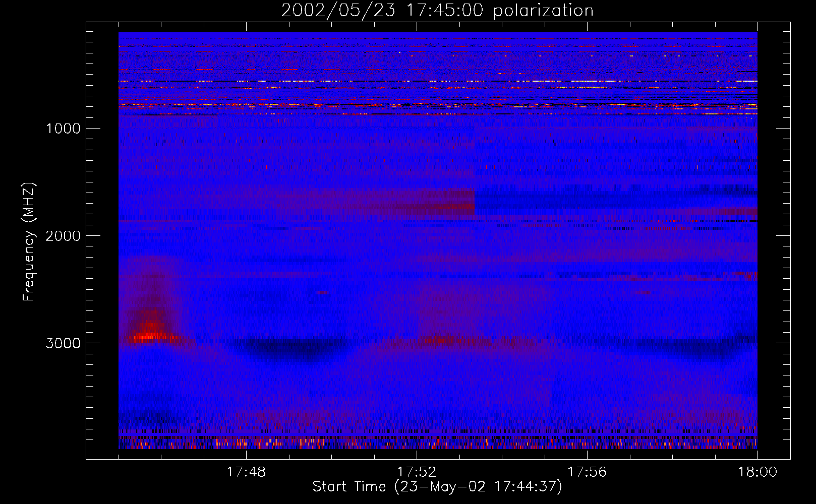Click the bright red burst near 3000 MHz

[x=150, y=335]
